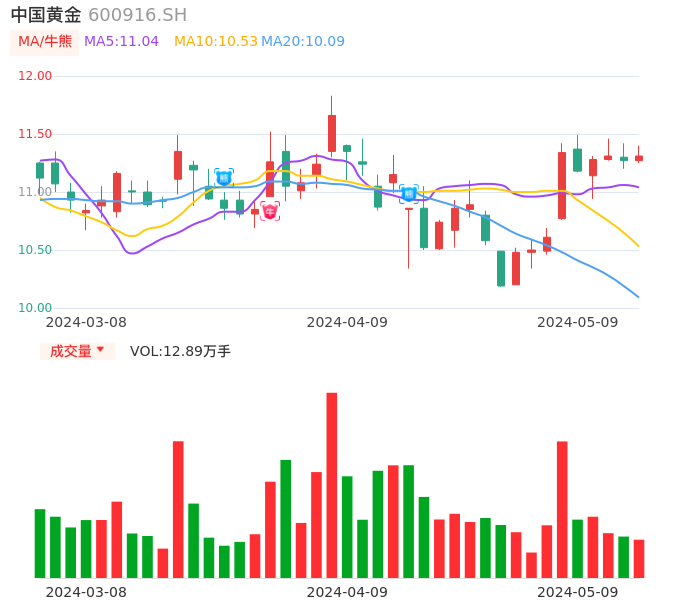Click the 2024-05-09 date label below volume chart
This screenshot has height=606, width=686.
pos(578,591)
